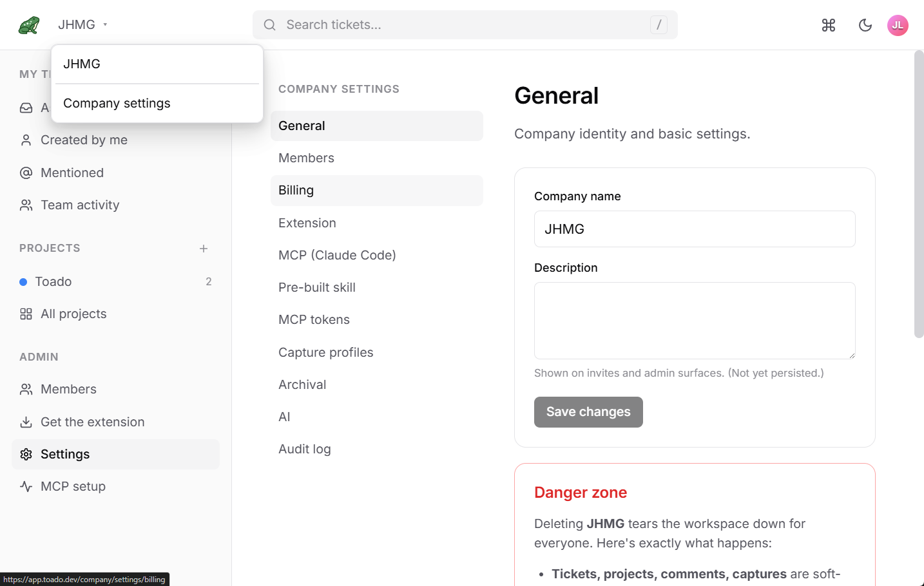924x586 pixels.
Task: Open the JL user avatar menu
Action: coord(898,25)
